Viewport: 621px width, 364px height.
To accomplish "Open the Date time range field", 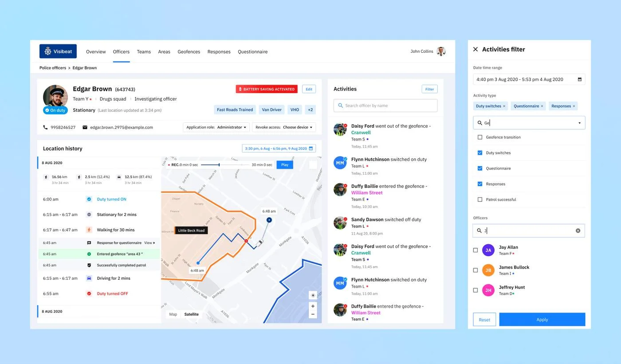I will click(x=529, y=79).
